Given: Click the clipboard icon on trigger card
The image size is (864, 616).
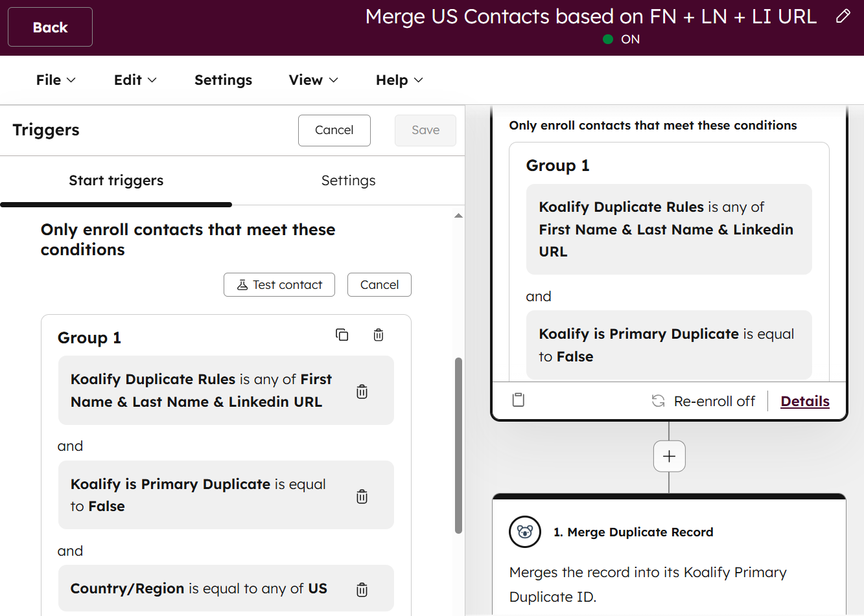Looking at the screenshot, I should point(519,400).
